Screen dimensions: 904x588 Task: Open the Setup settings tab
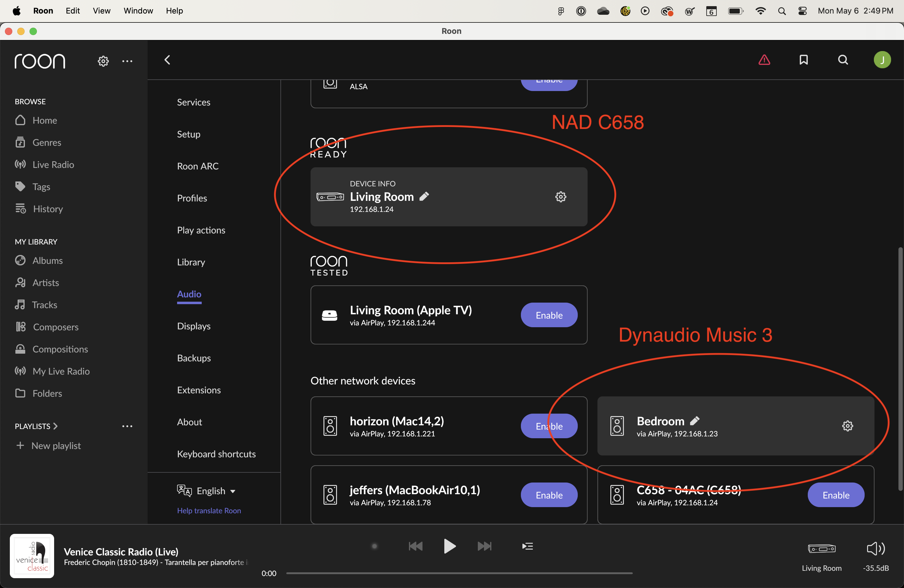tap(188, 134)
